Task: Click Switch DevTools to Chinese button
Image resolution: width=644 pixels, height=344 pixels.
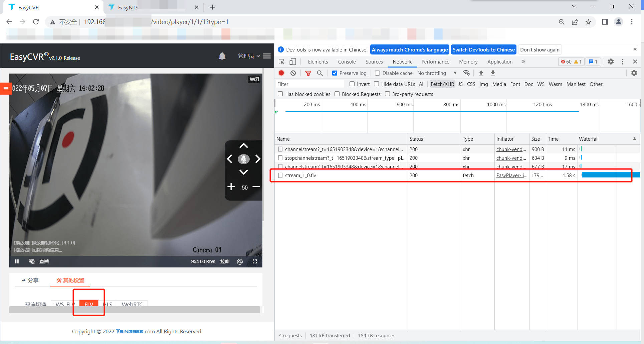Action: pyautogui.click(x=484, y=49)
